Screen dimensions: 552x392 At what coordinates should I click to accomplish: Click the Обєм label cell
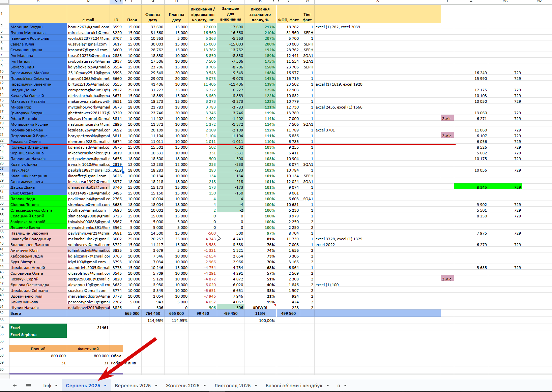click(x=116, y=356)
